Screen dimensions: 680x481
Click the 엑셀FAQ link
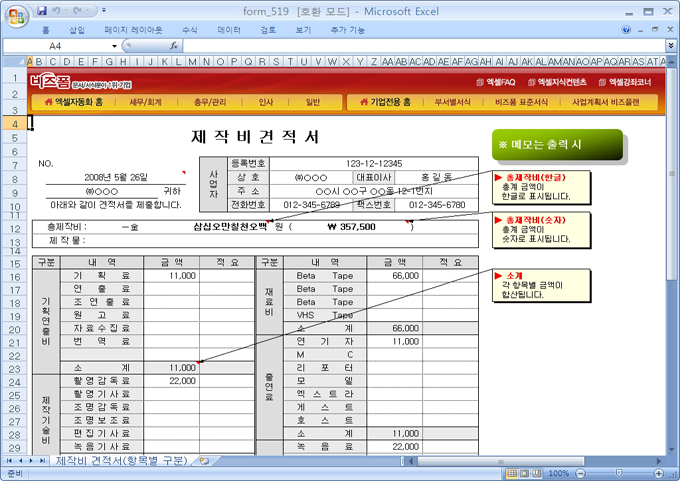(497, 82)
